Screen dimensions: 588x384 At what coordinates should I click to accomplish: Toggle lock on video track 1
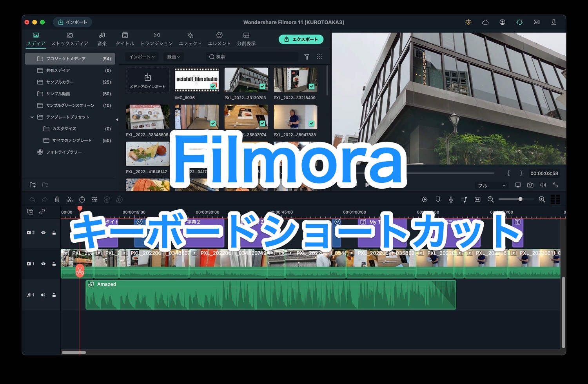[54, 264]
